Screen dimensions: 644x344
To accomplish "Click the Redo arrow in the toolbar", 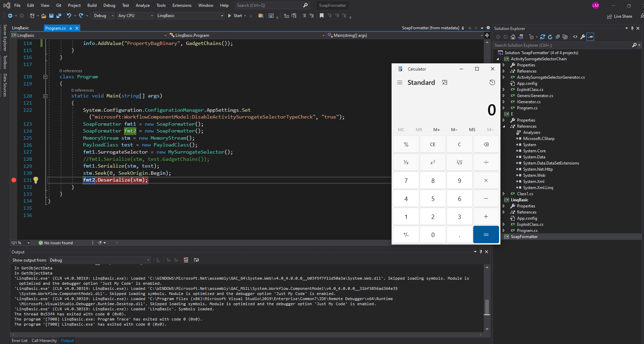I will (81, 16).
